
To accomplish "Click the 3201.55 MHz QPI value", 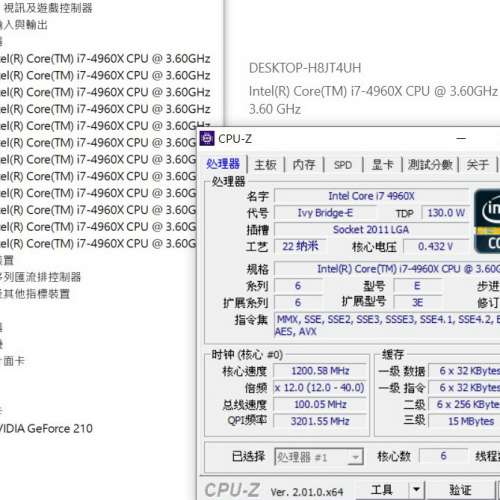I will pos(320,421).
